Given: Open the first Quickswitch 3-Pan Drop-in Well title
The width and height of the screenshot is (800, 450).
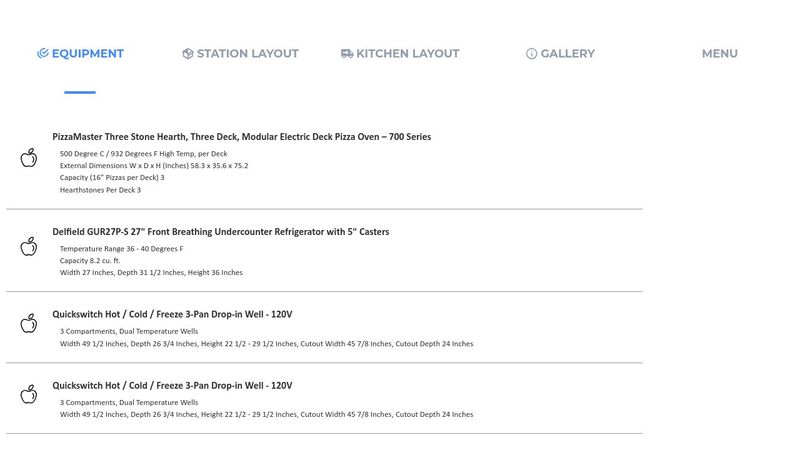Looking at the screenshot, I should [172, 315].
